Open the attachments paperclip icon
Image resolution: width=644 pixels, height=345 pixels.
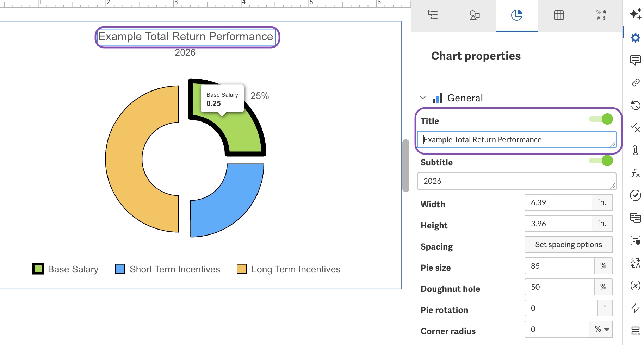pos(636,150)
